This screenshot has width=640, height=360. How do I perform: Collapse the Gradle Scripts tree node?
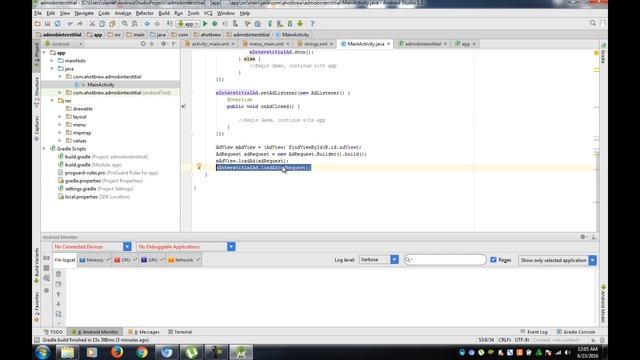[44, 149]
